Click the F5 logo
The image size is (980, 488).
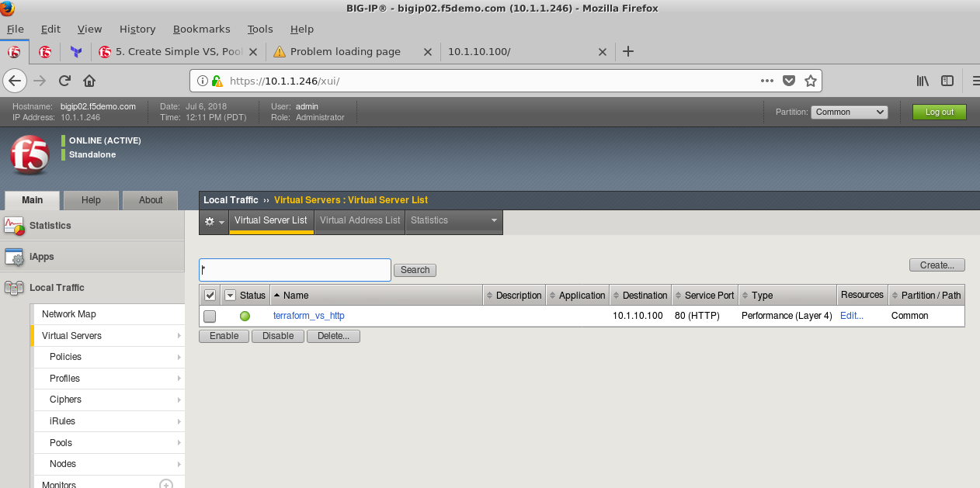pos(30,154)
